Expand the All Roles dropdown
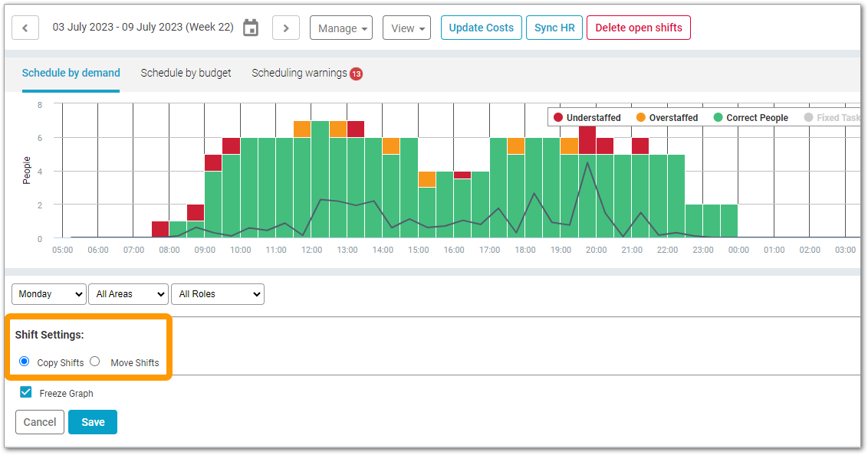Screen dimensions: 868x455 [218, 294]
